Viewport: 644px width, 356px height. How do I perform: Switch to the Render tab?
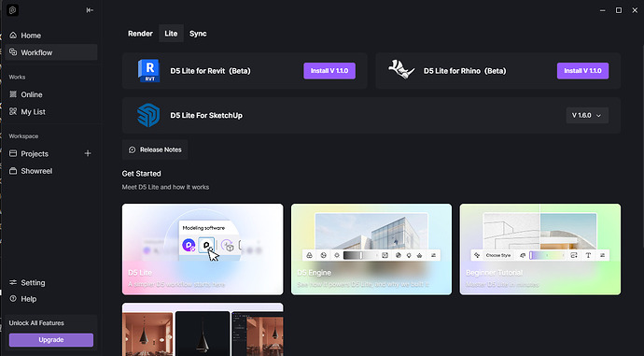click(140, 34)
